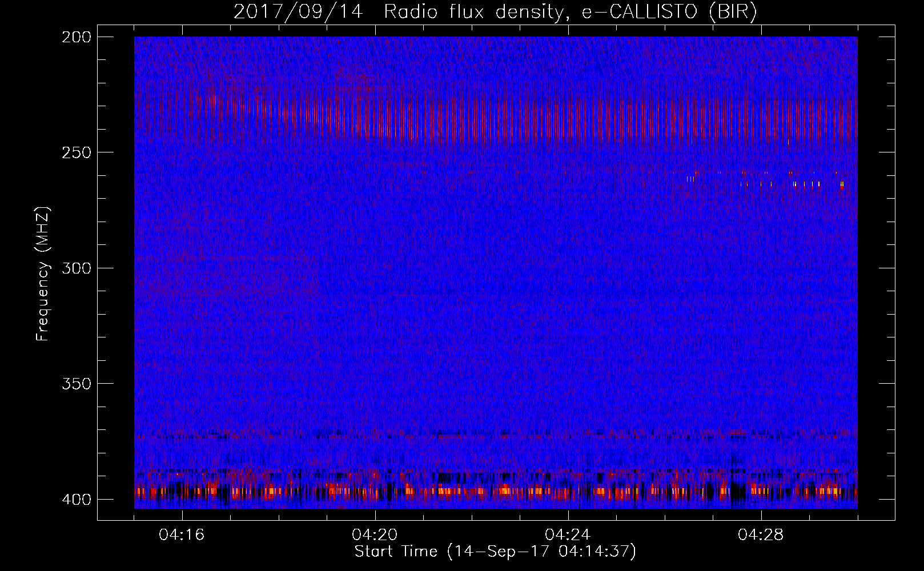This screenshot has height=571, width=924.
Task: Click the 'Frequency (MHZ)' axis label
Action: tap(43, 274)
